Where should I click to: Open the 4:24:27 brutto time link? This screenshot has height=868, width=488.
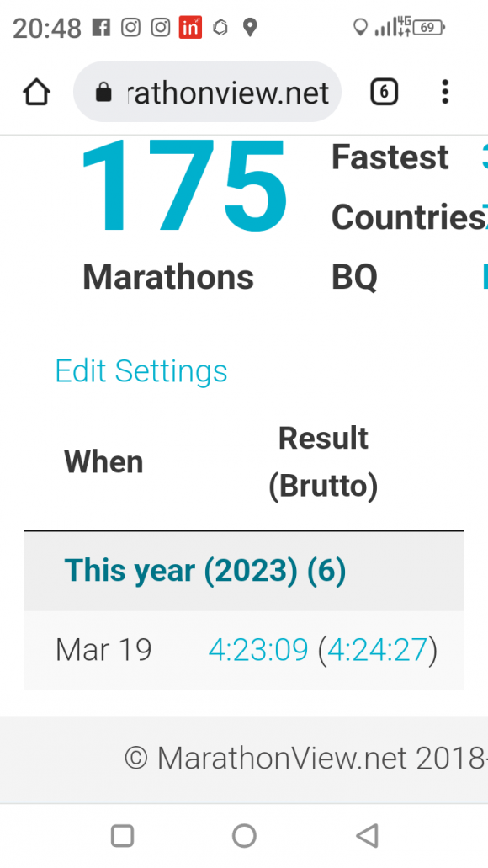[377, 650]
